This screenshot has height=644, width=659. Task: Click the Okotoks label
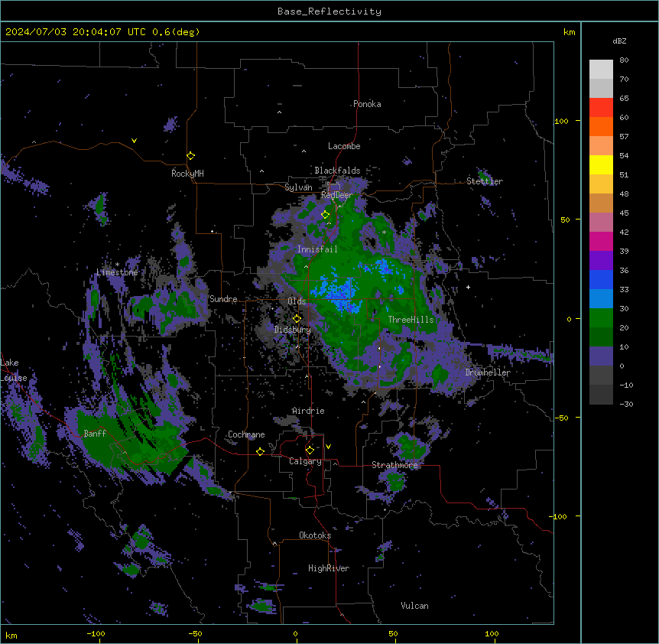[x=315, y=535]
